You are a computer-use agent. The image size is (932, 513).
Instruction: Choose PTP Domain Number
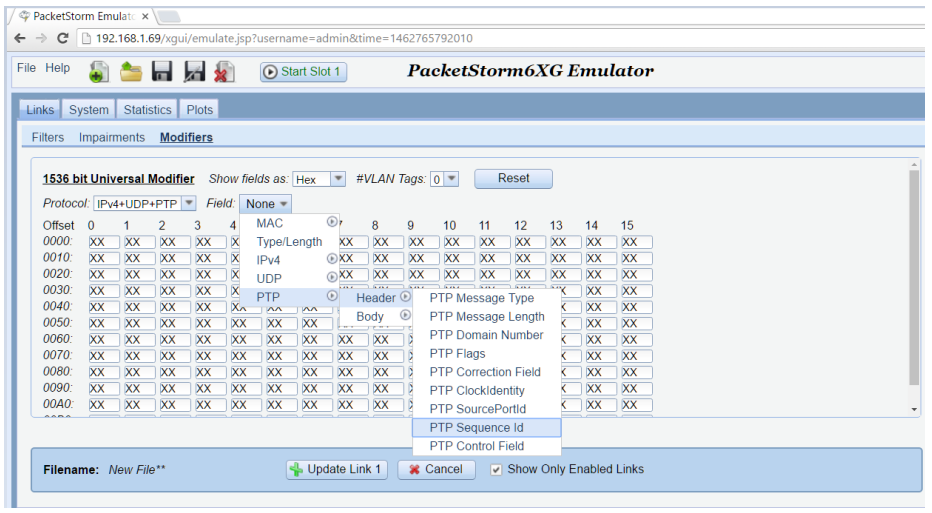point(486,335)
